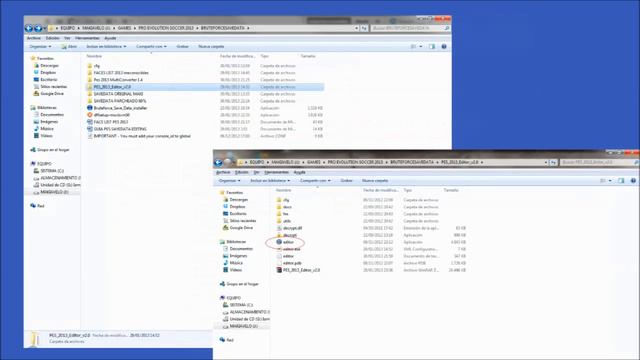This screenshot has width=640, height=360.
Task: Open Compartir con dropdown in back window
Action: (151, 47)
